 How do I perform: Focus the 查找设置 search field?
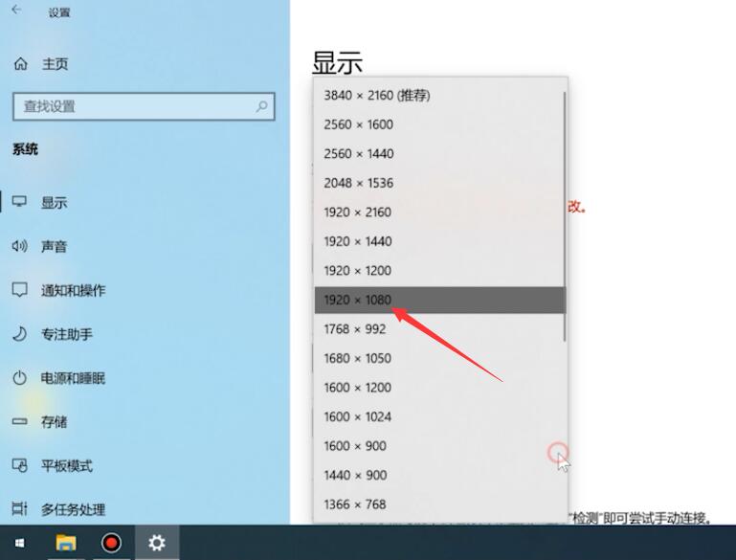coord(144,106)
